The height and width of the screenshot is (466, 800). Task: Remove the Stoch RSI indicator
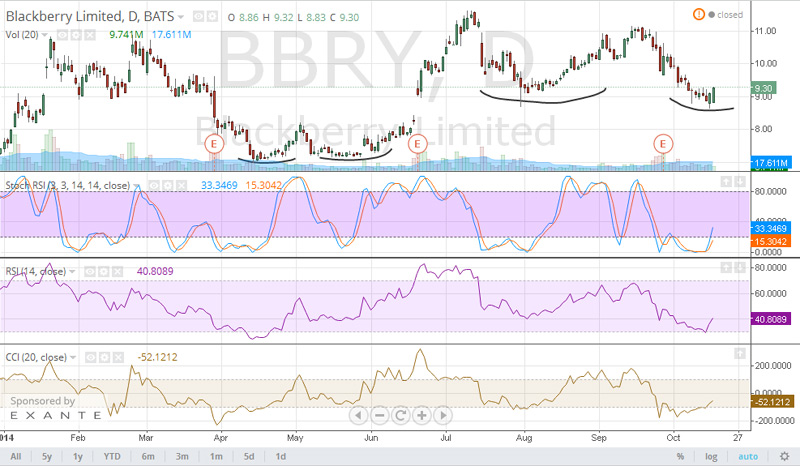point(181,186)
